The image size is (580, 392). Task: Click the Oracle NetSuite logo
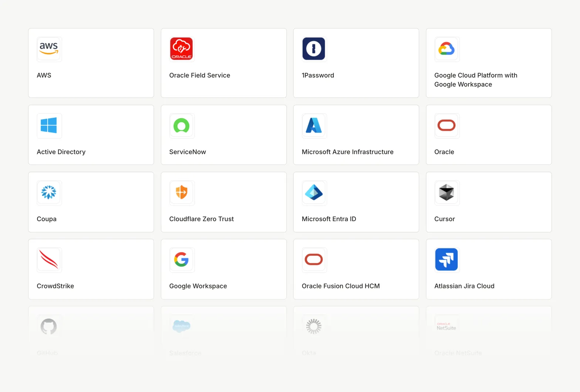(x=446, y=327)
